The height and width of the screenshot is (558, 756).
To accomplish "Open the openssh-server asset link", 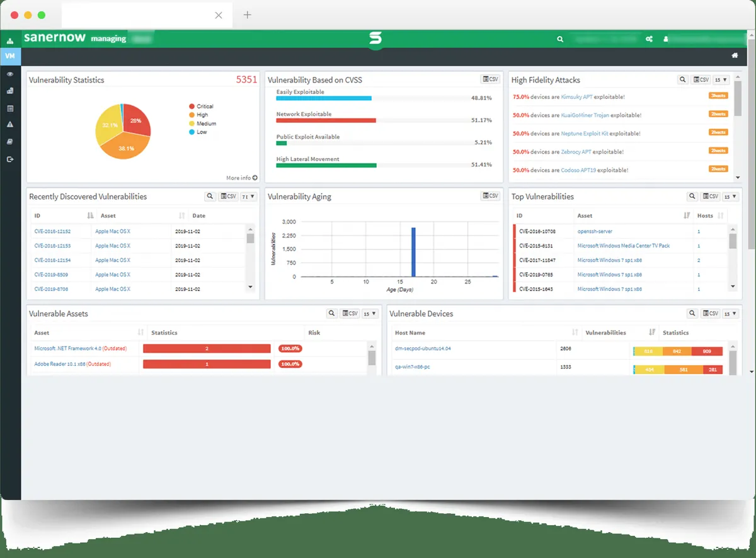I will click(595, 231).
